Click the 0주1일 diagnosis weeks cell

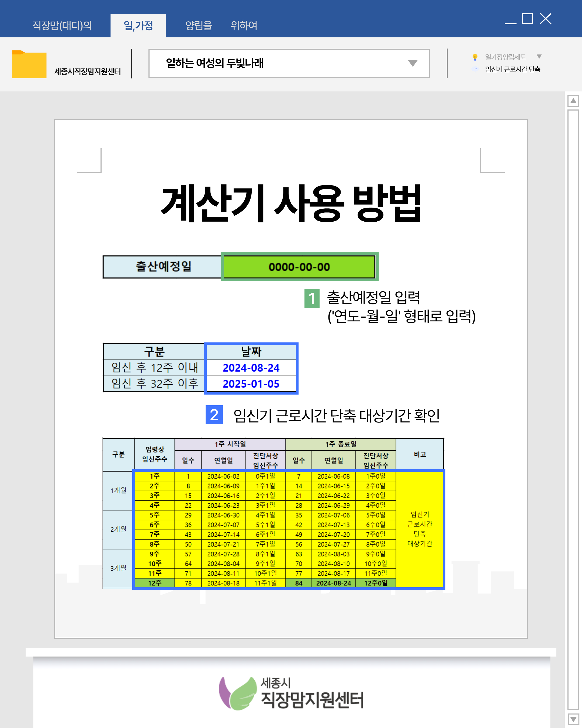tap(265, 476)
